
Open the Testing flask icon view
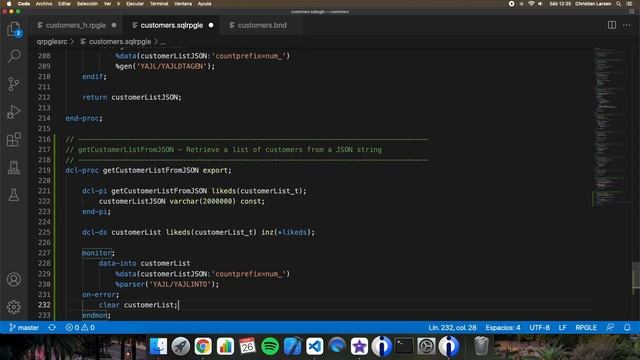point(14,195)
